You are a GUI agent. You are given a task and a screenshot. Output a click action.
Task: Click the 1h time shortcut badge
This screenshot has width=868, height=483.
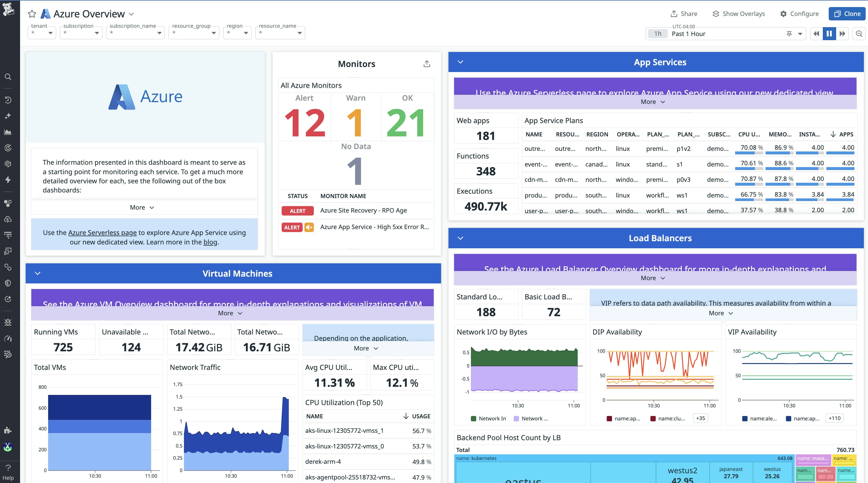(658, 34)
